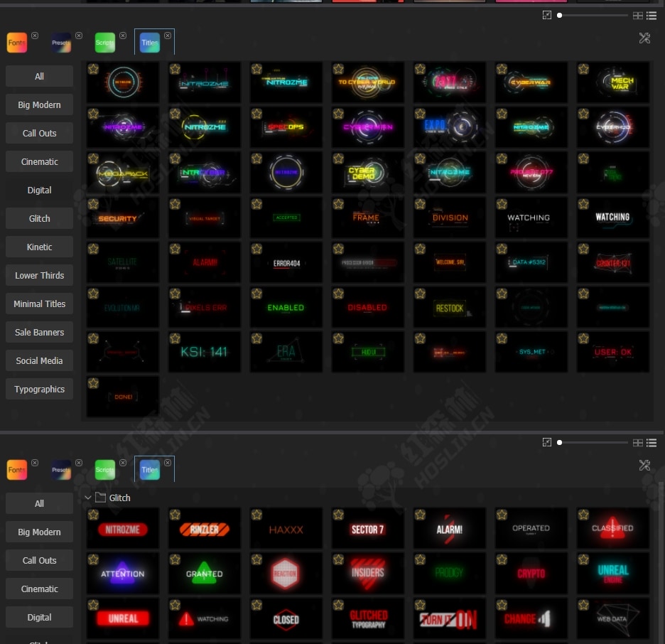The image size is (665, 644).
Task: Favorite the MECH WAR title preset
Action: (x=583, y=69)
